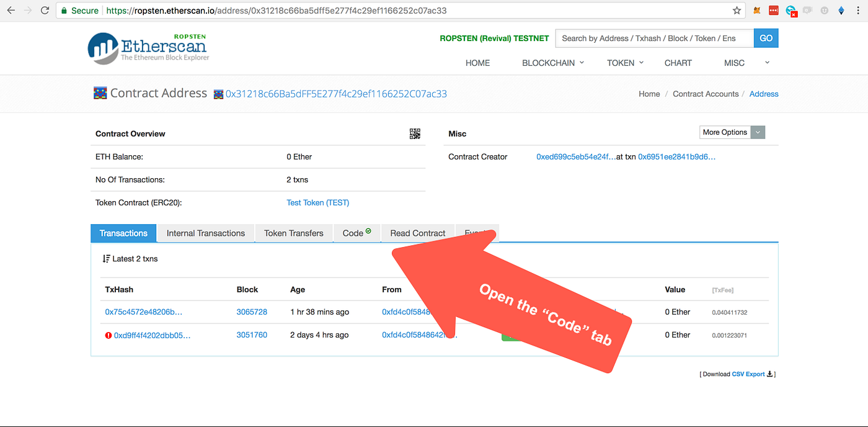Open the More Options dropdown
This screenshot has height=427, width=868.
pyautogui.click(x=732, y=132)
